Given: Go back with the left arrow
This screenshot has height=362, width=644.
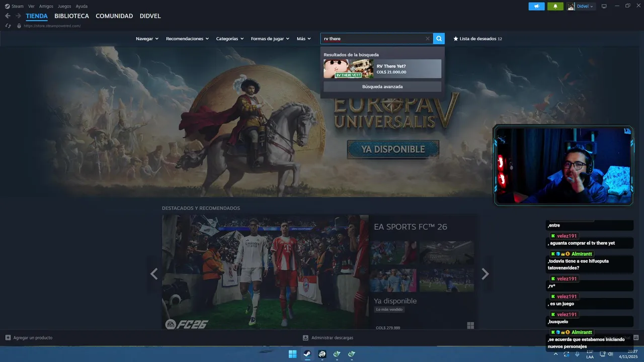Looking at the screenshot, I should pyautogui.click(x=8, y=16).
